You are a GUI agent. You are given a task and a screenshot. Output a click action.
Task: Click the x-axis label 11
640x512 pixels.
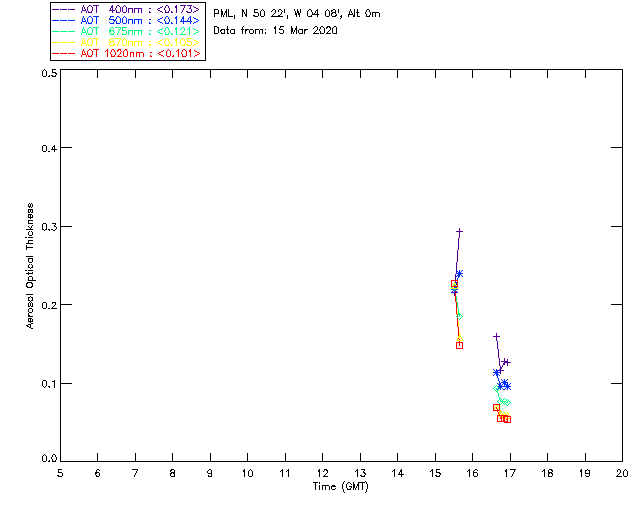[x=285, y=473]
